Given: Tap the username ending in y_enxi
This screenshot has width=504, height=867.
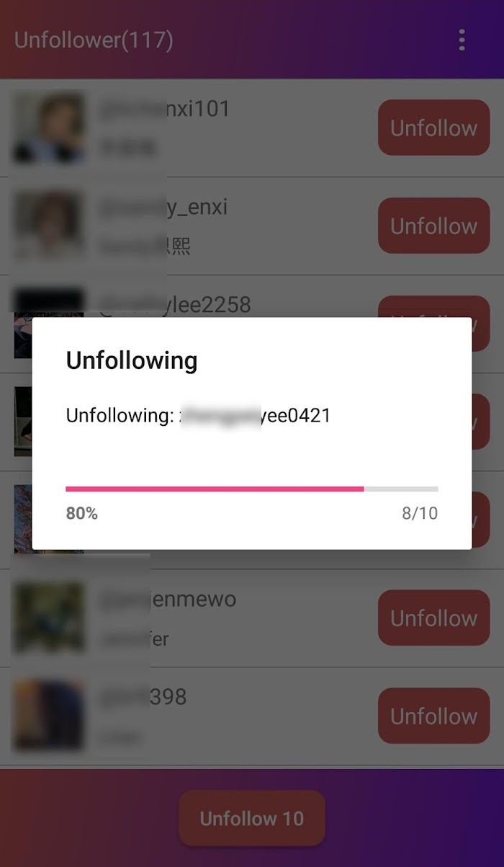Looking at the screenshot, I should point(163,207).
